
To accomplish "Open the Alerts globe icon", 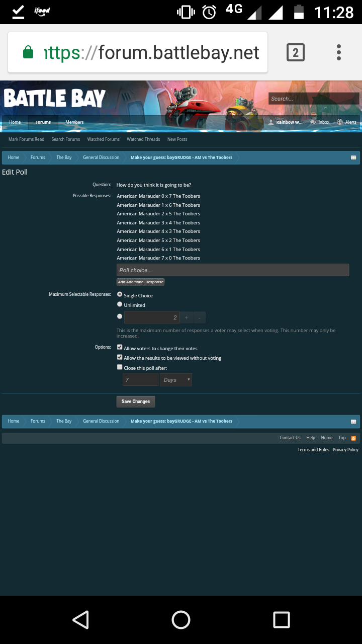I will 340,122.
